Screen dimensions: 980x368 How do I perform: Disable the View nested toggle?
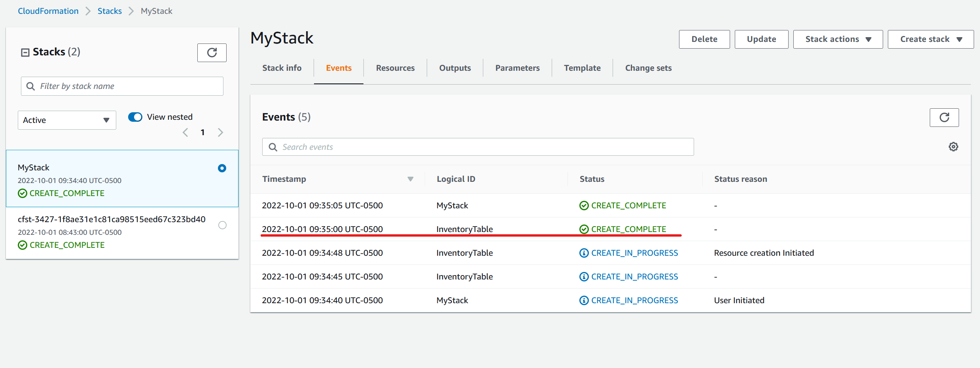(135, 117)
